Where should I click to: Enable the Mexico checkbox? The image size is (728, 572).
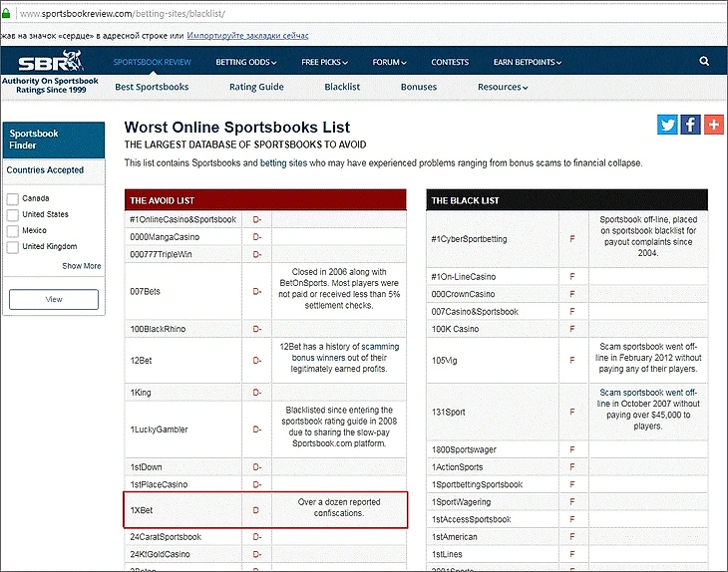tap(13, 230)
